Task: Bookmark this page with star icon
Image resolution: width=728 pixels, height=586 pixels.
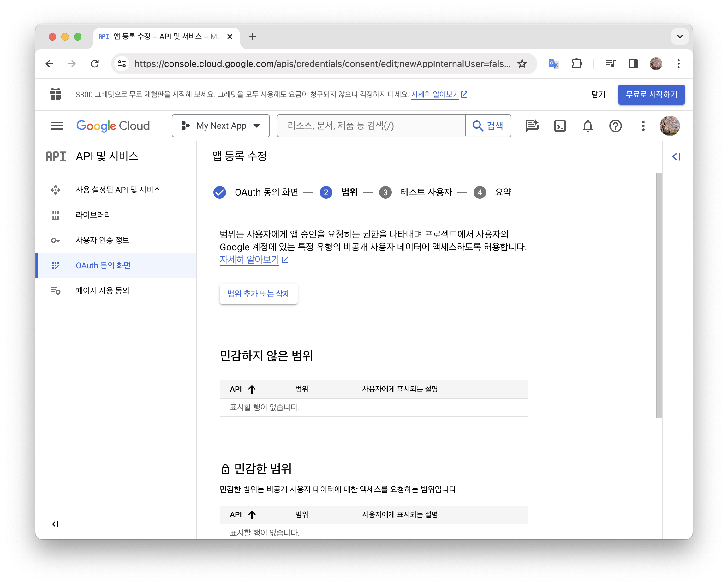Action: [x=522, y=63]
